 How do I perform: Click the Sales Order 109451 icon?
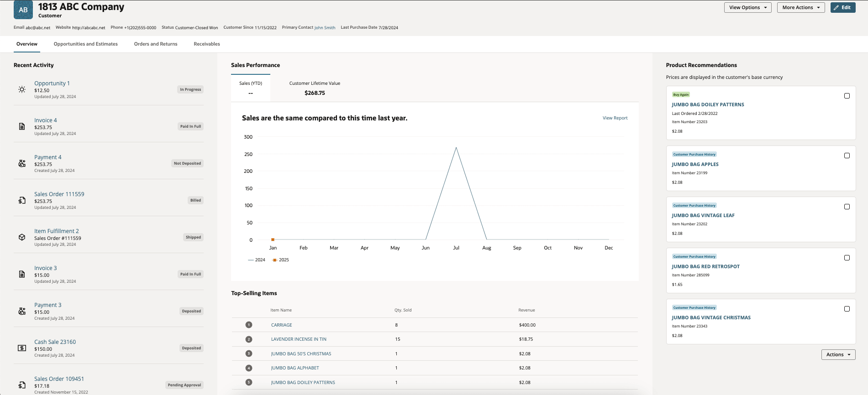[x=22, y=385]
